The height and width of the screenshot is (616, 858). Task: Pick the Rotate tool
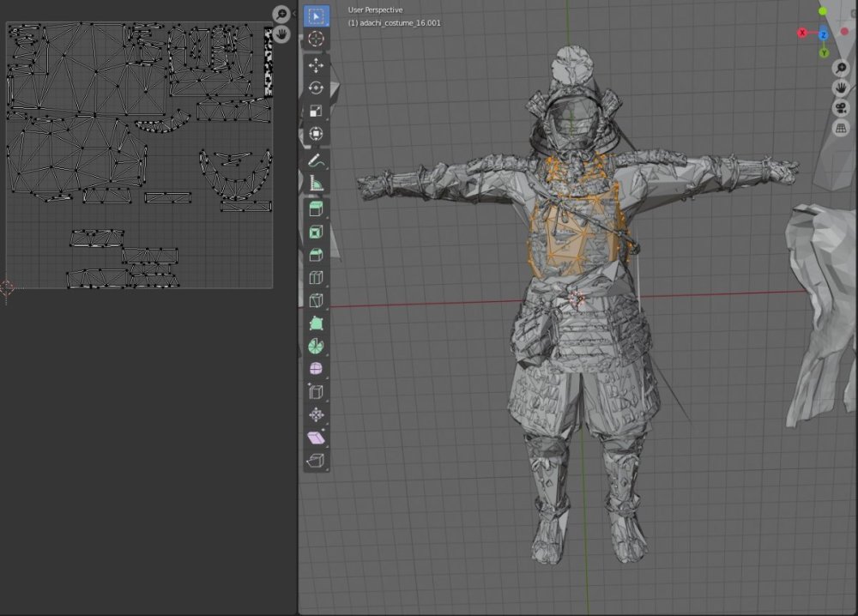point(316,88)
